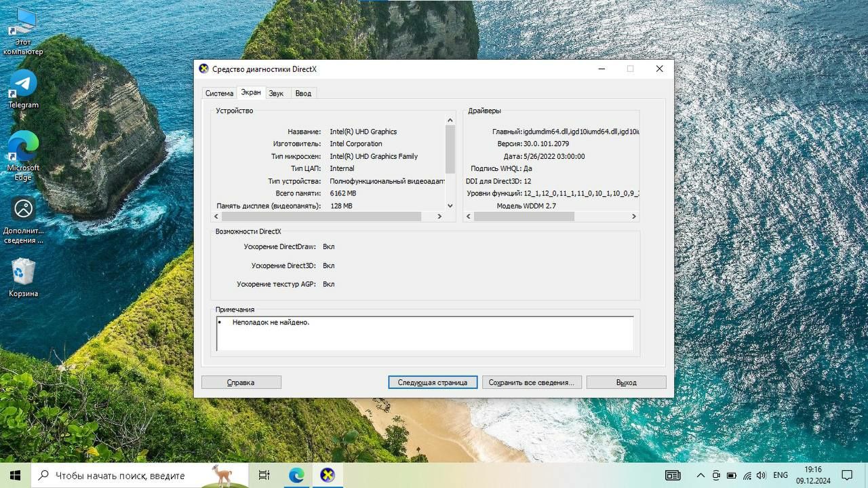Viewport: 868px width, 488px height.
Task: Open the clock and date flyout
Action: coord(813,475)
